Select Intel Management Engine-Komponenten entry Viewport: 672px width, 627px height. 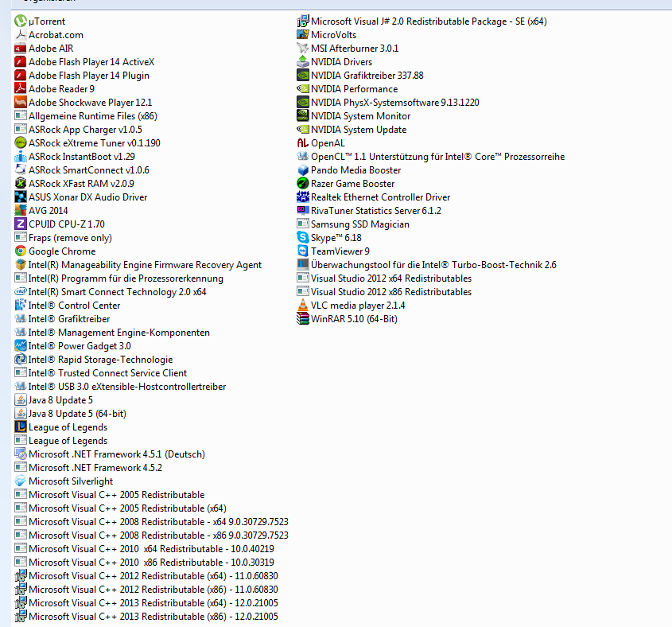(112, 333)
